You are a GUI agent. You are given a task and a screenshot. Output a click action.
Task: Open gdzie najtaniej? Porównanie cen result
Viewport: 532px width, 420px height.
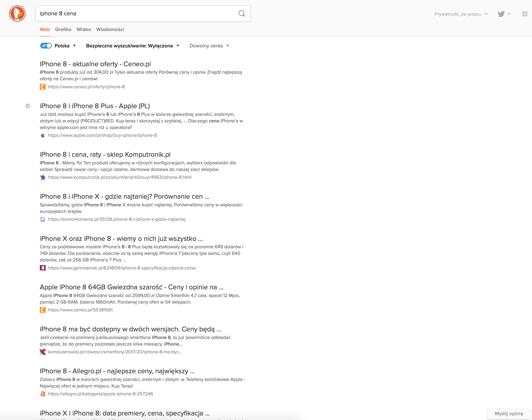125,196
